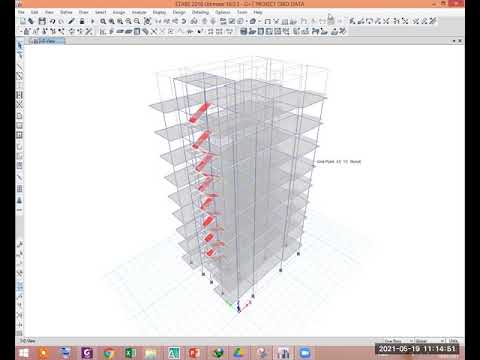Click the Units button in status bar
The height and width of the screenshot is (360, 480).
(453, 341)
